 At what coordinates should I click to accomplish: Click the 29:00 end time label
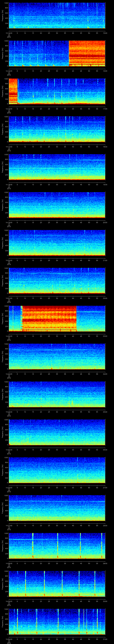tap(105, 563)
